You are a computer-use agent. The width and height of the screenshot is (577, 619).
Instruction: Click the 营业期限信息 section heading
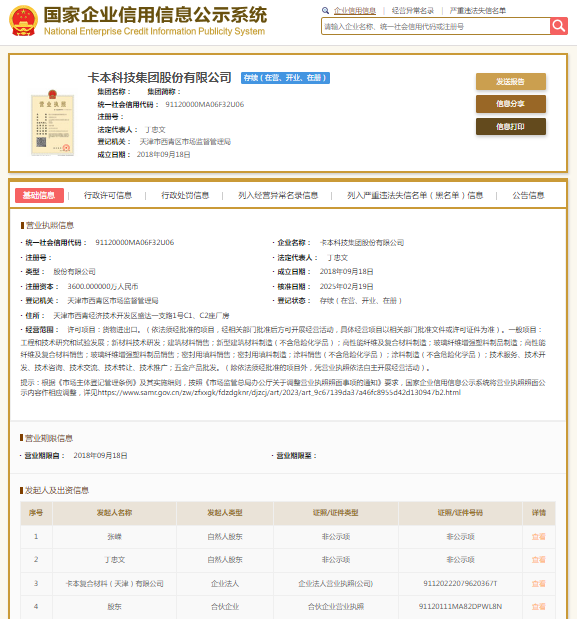[49, 438]
